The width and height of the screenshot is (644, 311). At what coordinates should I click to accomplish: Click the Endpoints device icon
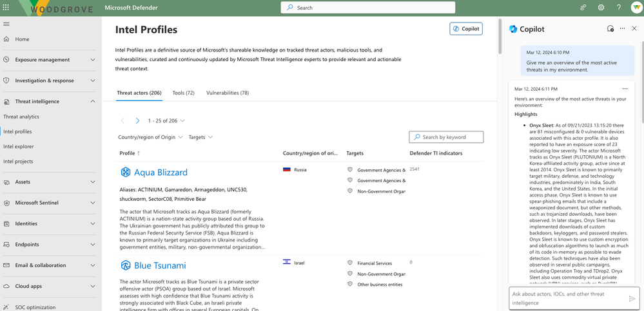(6, 245)
